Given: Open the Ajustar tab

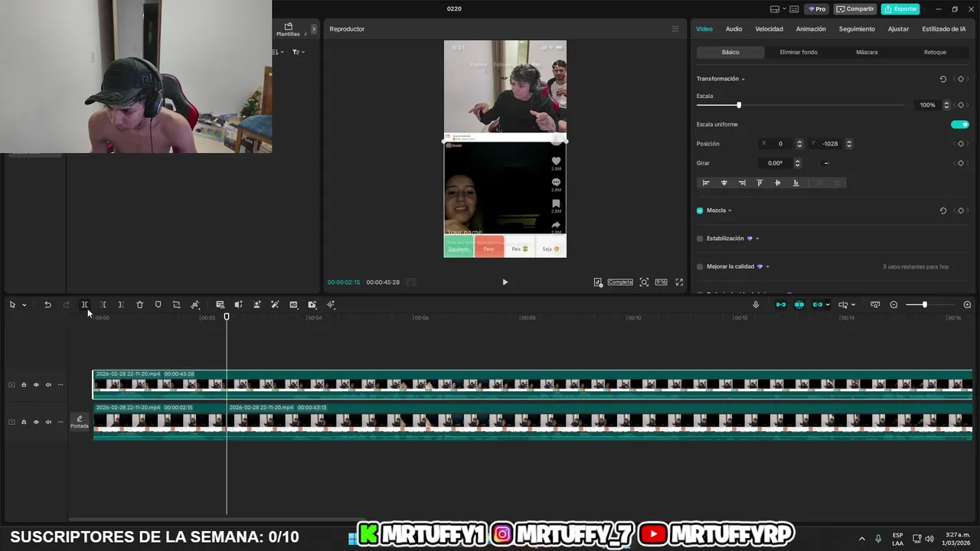Looking at the screenshot, I should click(x=898, y=29).
